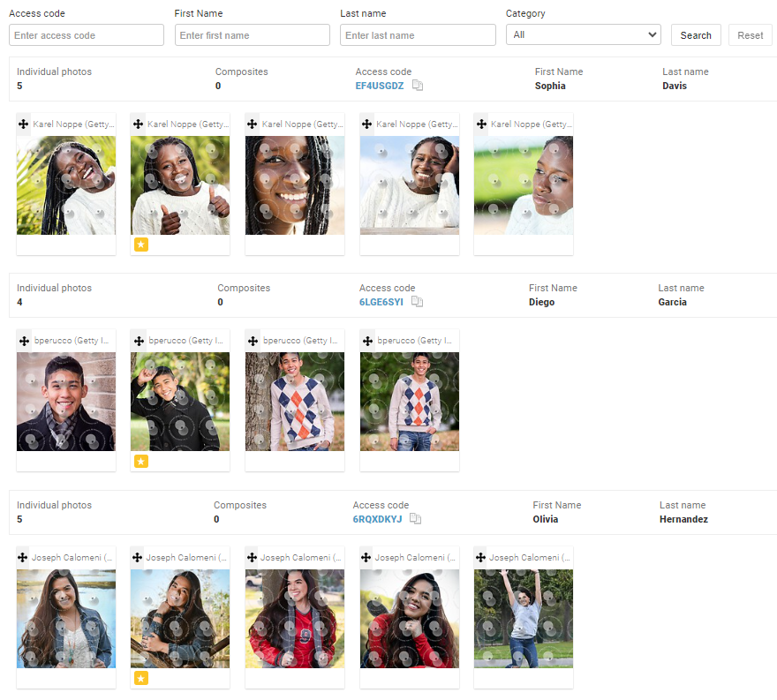This screenshot has width=777, height=700.
Task: Click move handle on Sophia's fourth photo
Action: click(x=366, y=124)
